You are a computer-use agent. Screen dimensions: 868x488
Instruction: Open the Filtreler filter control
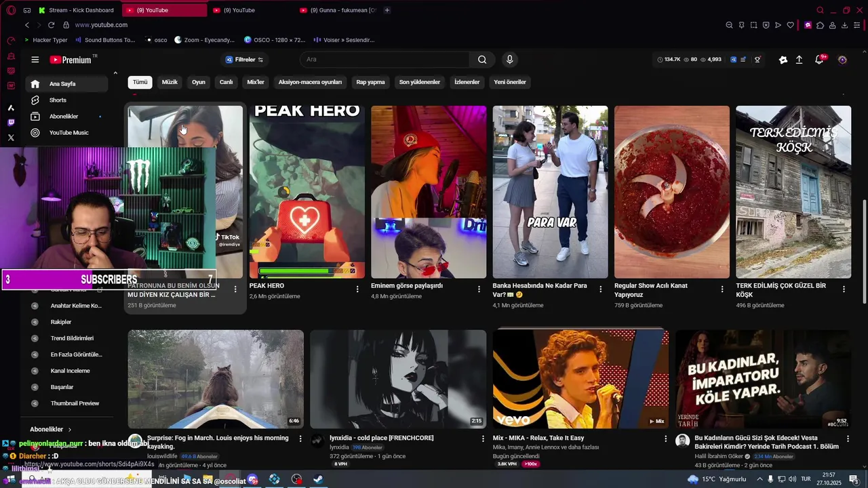244,60
